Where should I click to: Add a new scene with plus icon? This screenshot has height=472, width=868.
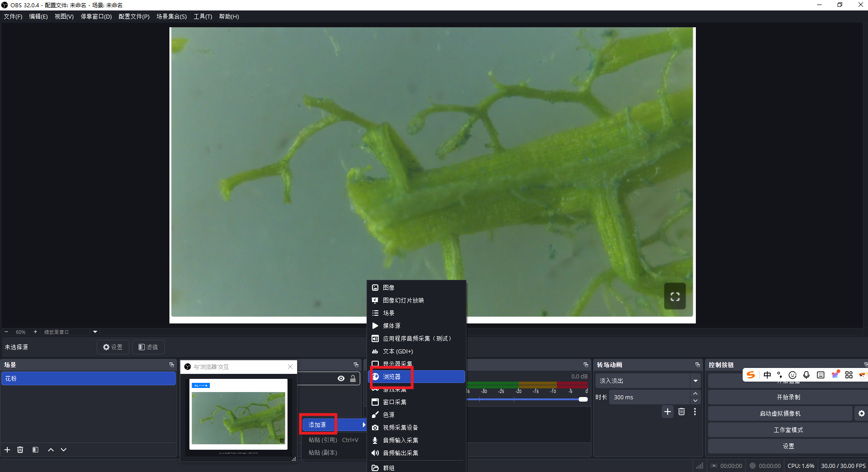click(7, 450)
